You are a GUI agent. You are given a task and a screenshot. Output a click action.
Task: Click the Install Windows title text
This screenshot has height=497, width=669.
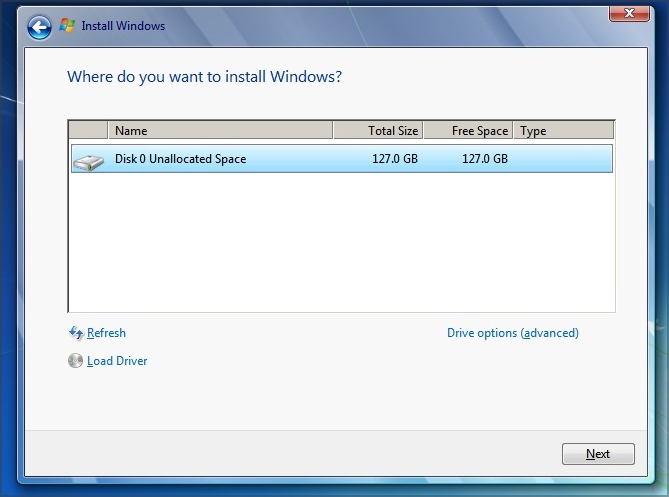point(123,26)
